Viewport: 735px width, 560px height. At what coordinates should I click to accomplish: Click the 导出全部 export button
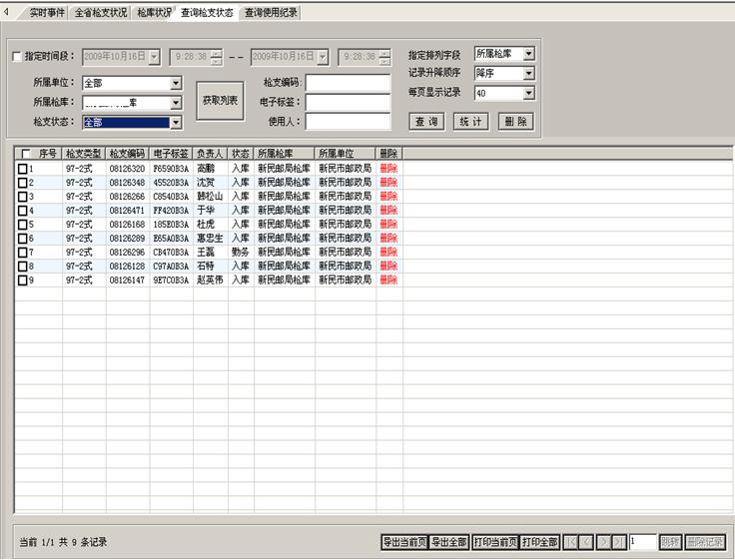[x=449, y=542]
